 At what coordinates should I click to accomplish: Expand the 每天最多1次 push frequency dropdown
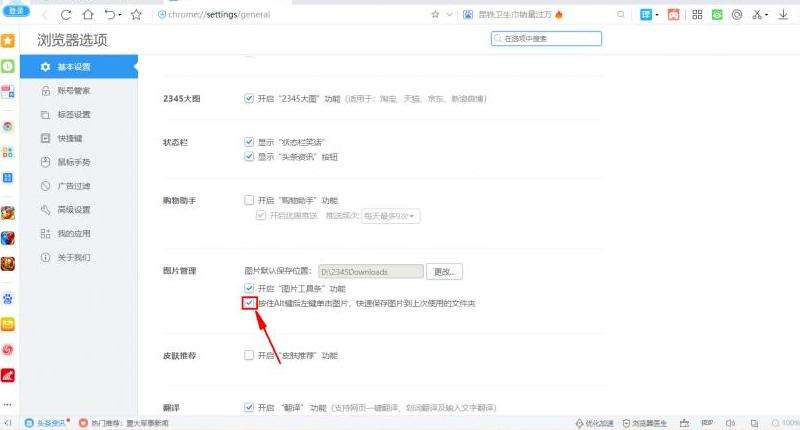click(390, 215)
